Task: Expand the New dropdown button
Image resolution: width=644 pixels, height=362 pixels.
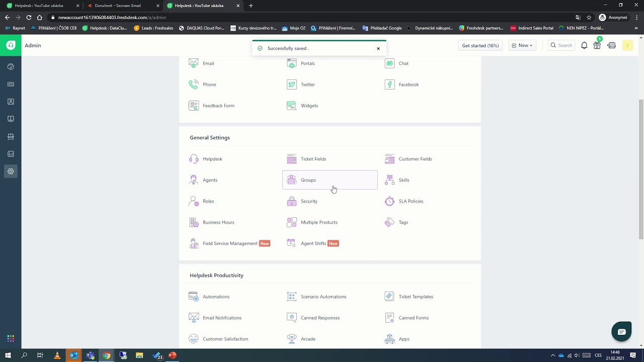Action: point(523,45)
